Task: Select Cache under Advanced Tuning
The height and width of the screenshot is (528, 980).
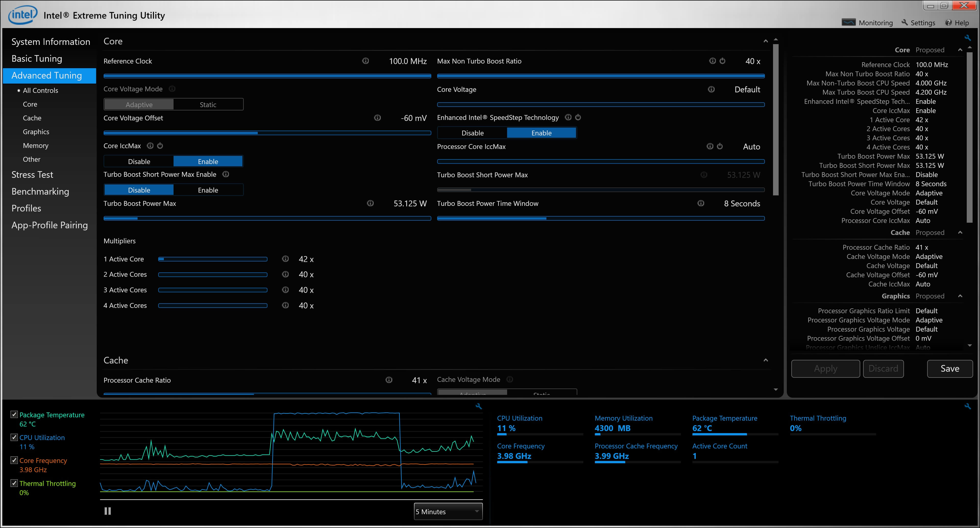Action: [x=32, y=118]
